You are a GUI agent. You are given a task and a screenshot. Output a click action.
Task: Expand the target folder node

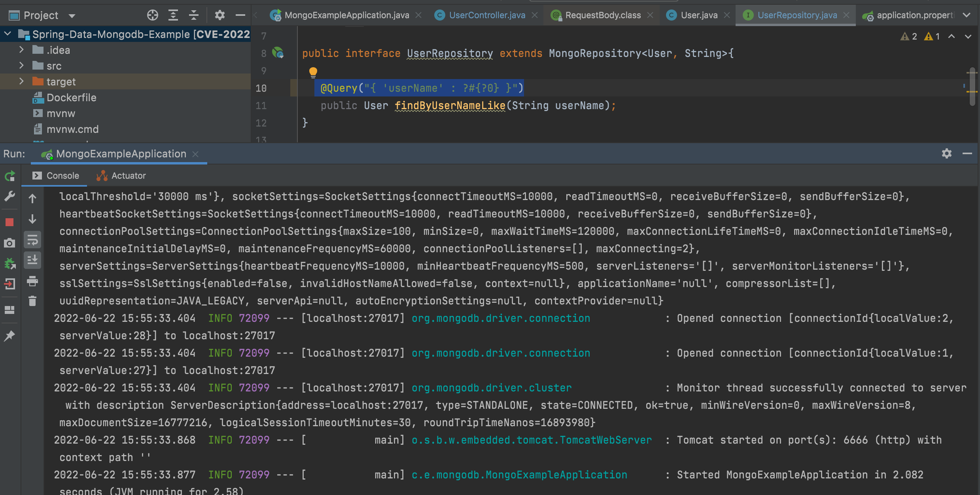pyautogui.click(x=22, y=81)
